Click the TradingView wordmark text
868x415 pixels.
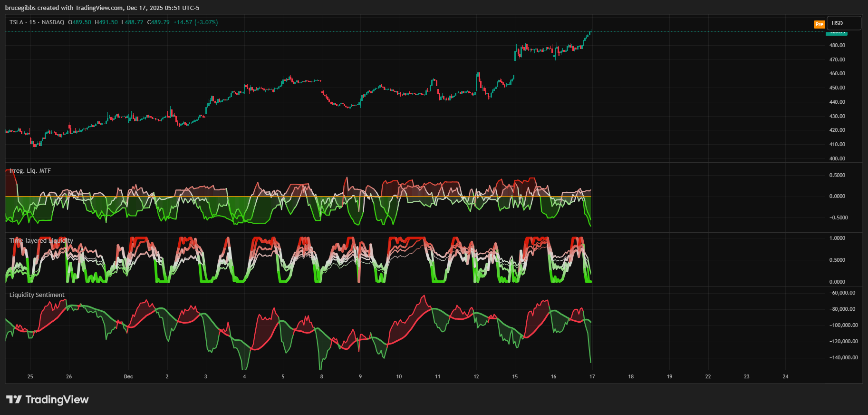[x=57, y=399]
